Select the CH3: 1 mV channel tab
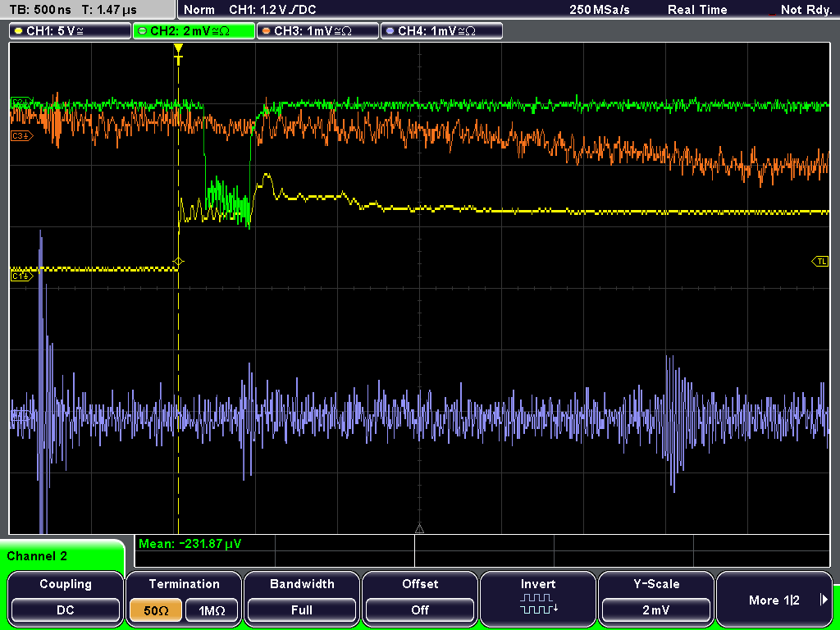 317,31
